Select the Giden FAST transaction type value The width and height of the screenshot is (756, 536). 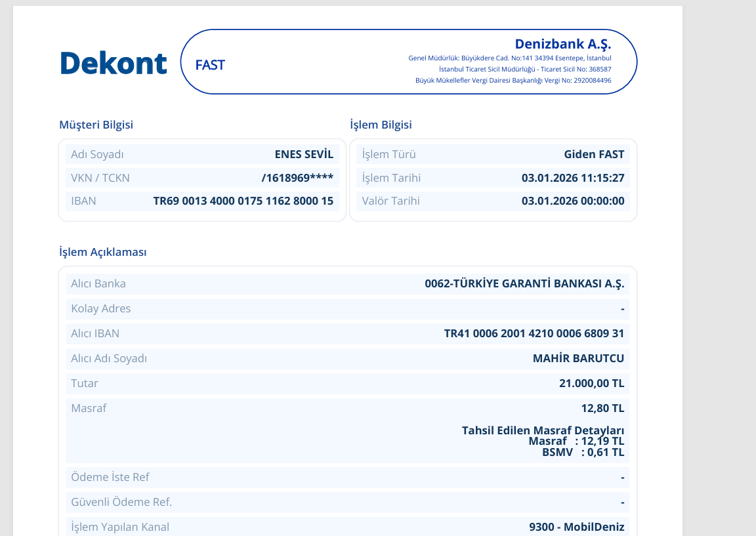pyautogui.click(x=594, y=154)
